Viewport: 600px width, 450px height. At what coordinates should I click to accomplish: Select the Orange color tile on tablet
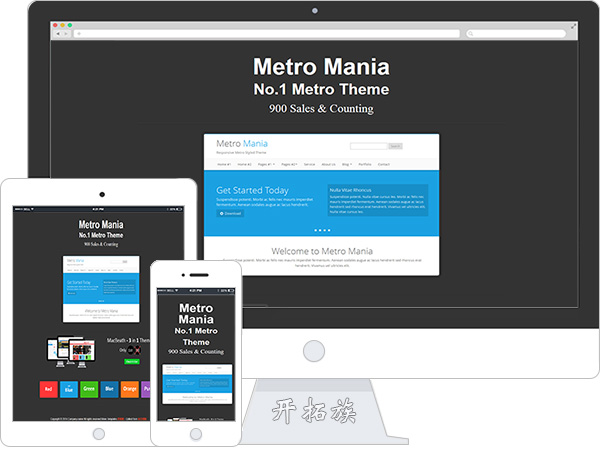click(x=130, y=389)
